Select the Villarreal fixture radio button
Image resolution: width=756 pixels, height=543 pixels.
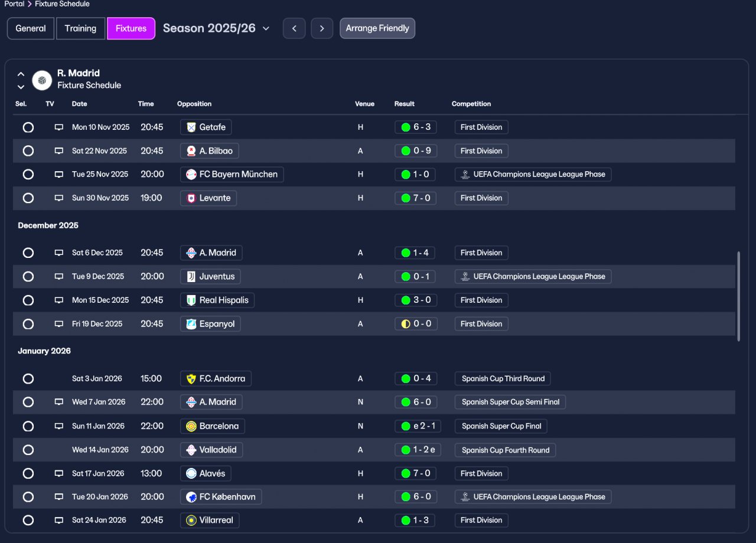pyautogui.click(x=28, y=520)
